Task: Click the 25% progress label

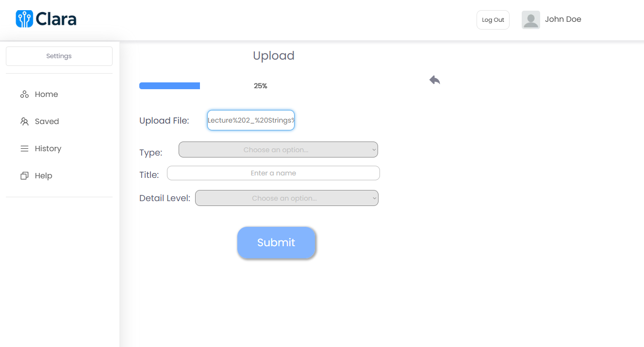Action: [x=261, y=86]
